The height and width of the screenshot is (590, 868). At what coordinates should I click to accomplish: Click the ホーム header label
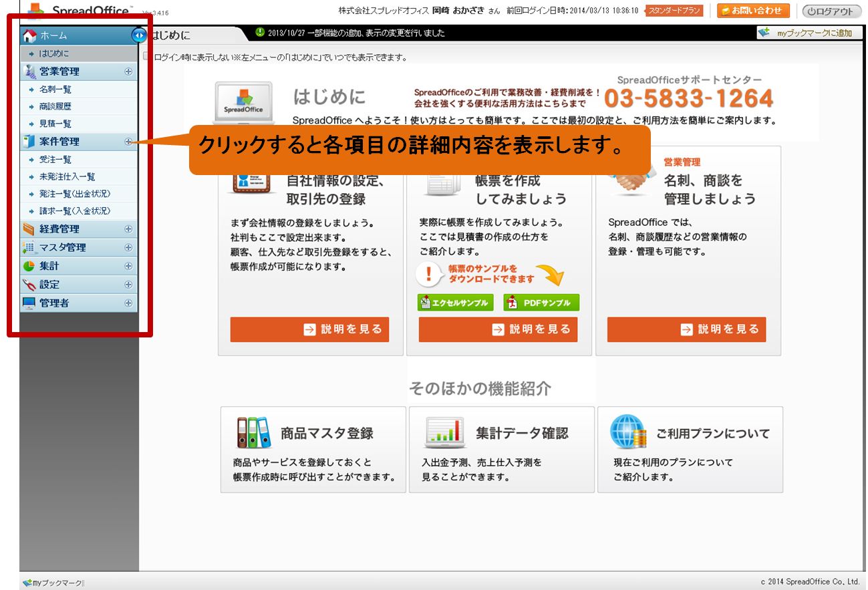click(x=53, y=35)
